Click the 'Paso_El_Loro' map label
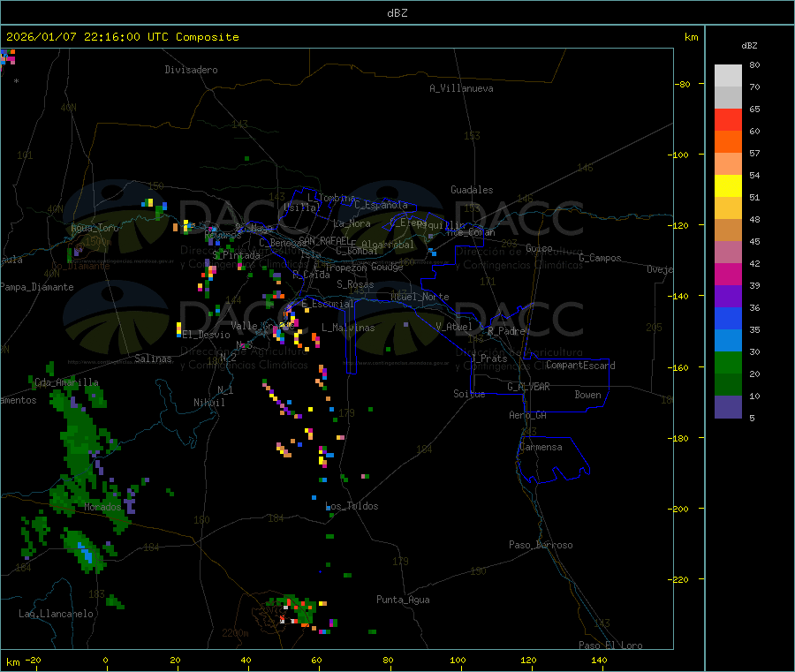This screenshot has height=672, width=795. pos(611,646)
